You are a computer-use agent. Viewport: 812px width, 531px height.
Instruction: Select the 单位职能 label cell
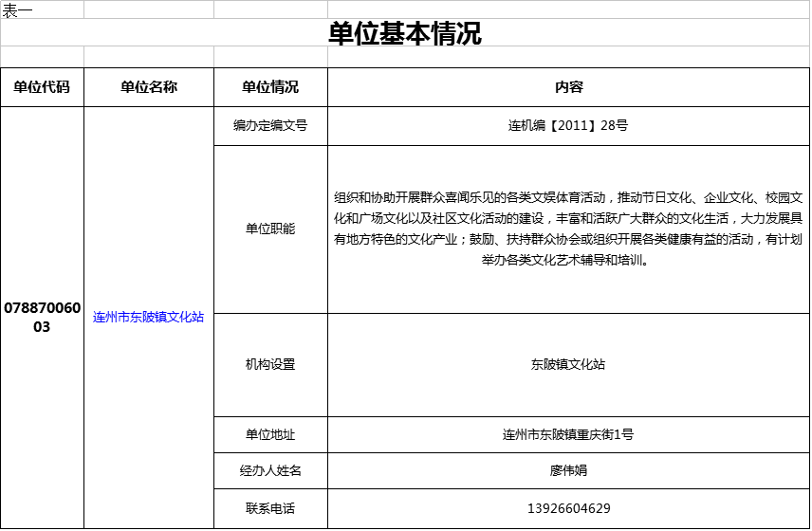(x=271, y=229)
